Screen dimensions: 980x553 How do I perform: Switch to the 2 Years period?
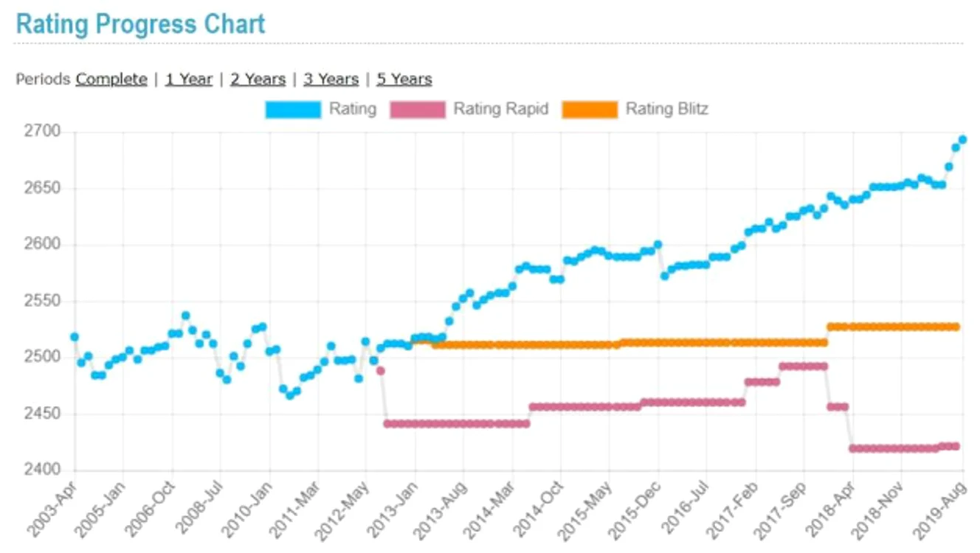click(x=258, y=79)
